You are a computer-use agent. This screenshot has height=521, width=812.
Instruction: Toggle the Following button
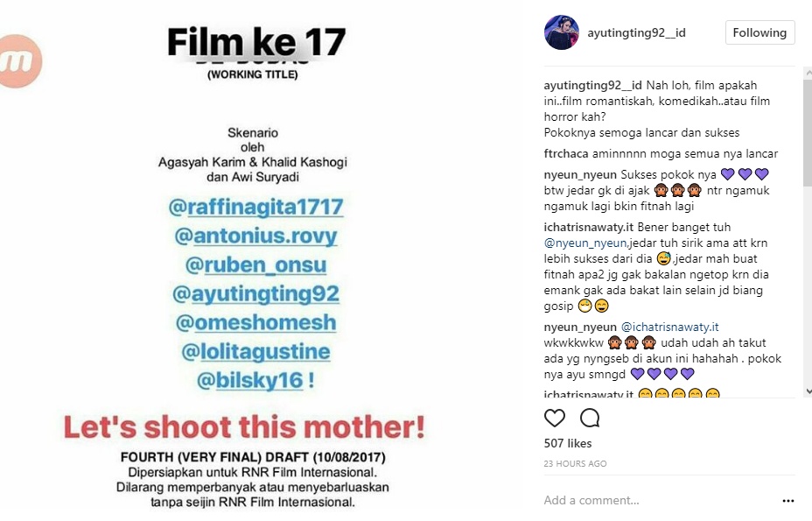(759, 32)
